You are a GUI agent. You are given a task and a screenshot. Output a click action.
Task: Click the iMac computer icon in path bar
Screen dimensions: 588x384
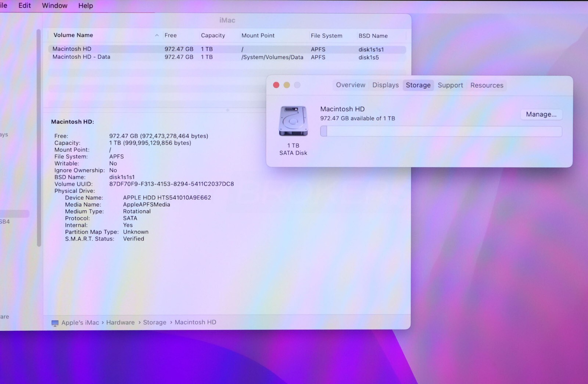[55, 323]
